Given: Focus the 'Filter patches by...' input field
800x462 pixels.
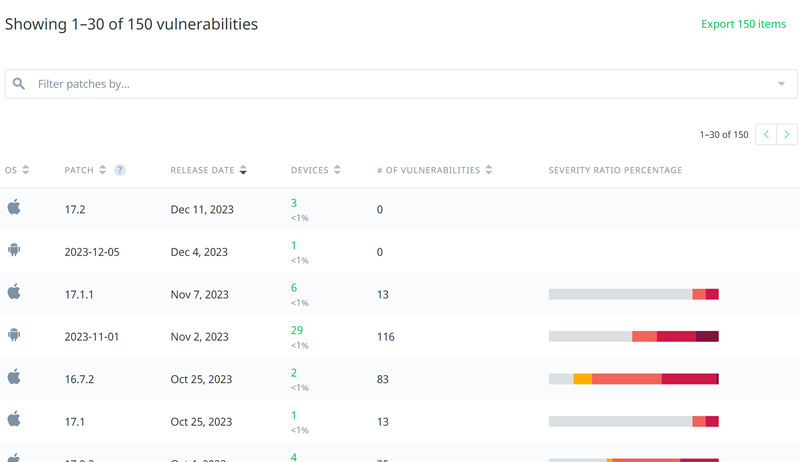Looking at the screenshot, I should pos(401,84).
